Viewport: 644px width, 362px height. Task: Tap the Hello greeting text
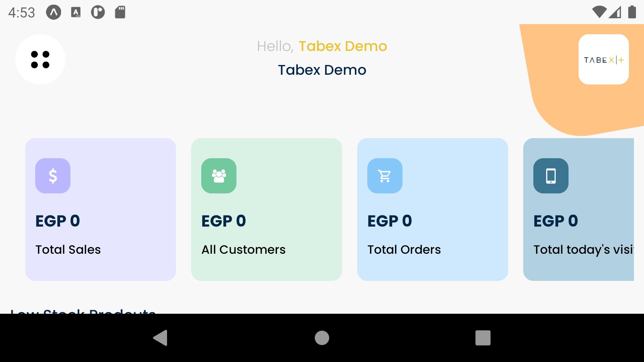tap(275, 46)
